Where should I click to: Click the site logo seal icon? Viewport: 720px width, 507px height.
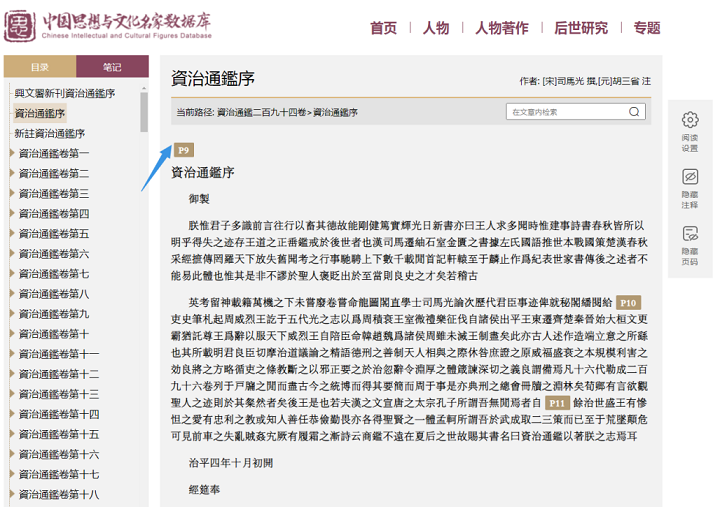pos(22,25)
